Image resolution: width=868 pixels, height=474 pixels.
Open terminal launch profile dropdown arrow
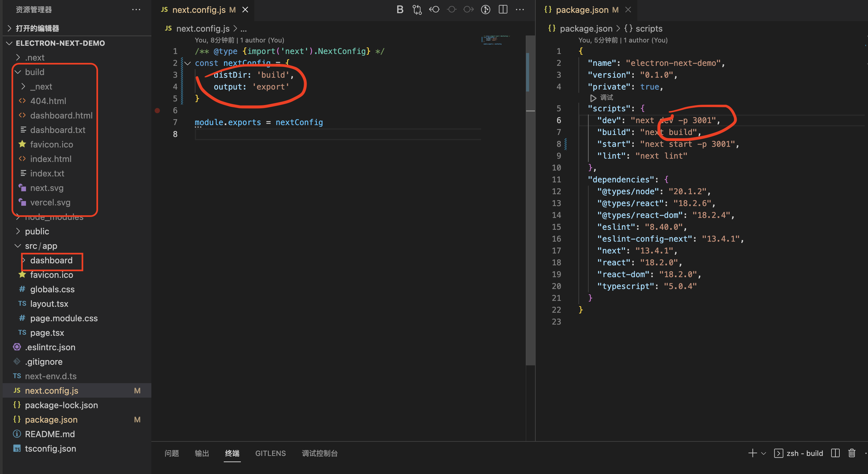764,454
